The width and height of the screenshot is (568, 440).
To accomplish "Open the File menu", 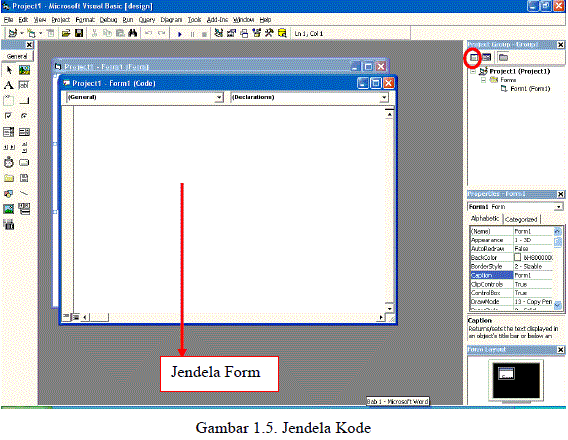I will [8, 20].
